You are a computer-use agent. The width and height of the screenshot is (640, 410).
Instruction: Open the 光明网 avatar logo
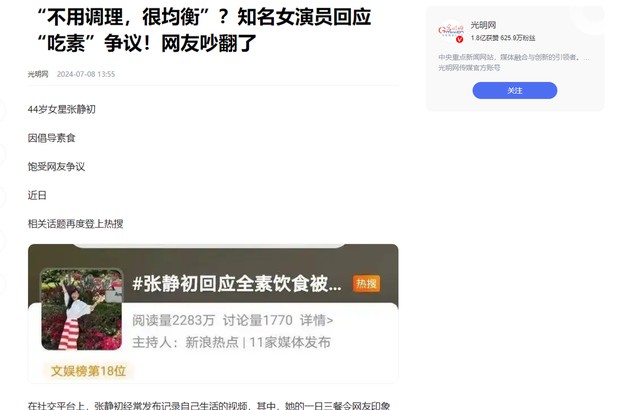(x=451, y=31)
